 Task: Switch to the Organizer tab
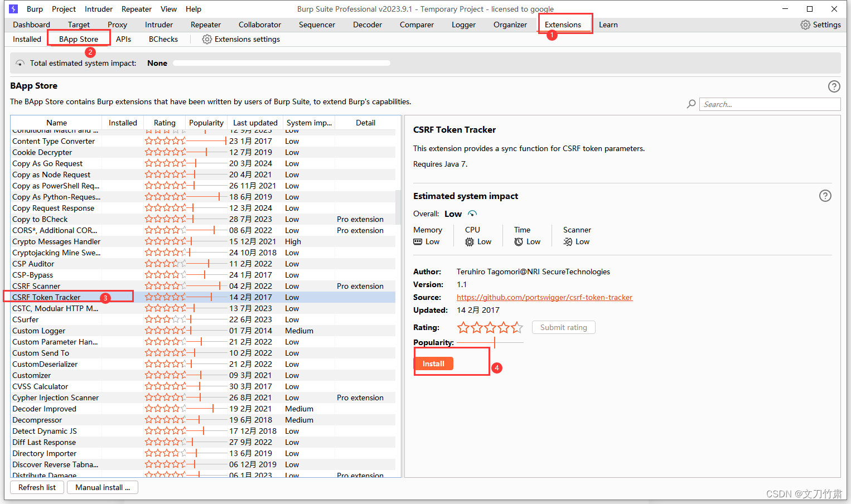[x=510, y=25]
